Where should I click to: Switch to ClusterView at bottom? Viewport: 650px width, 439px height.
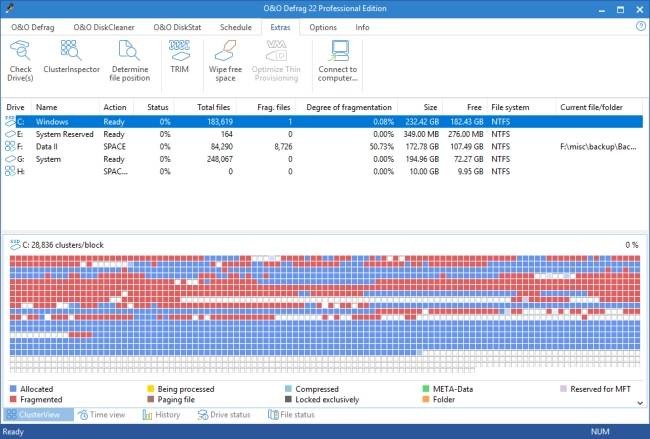pos(39,415)
